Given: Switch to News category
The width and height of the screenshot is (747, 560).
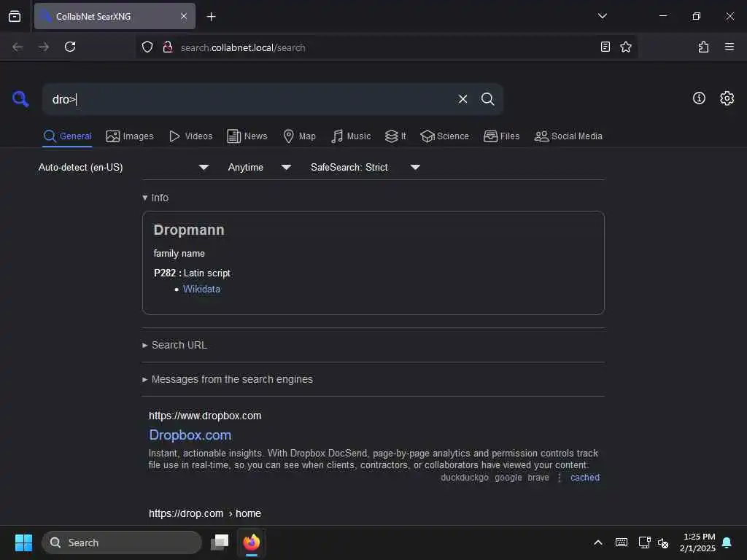Looking at the screenshot, I should coord(247,136).
